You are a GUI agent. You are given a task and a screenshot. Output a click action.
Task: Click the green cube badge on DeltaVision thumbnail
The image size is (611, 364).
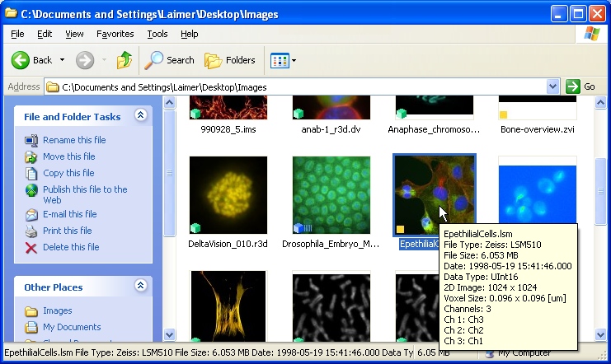[195, 228]
